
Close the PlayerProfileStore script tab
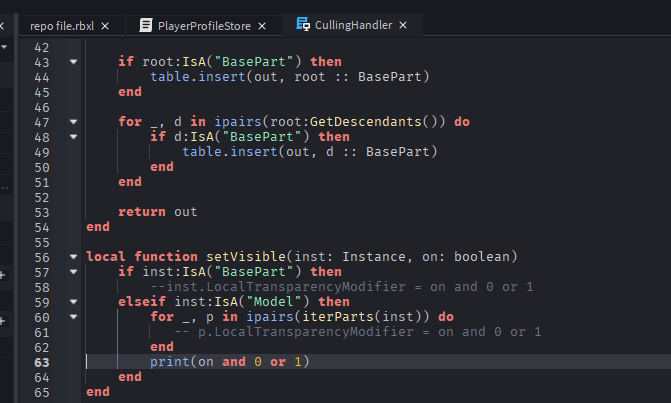(x=261, y=24)
